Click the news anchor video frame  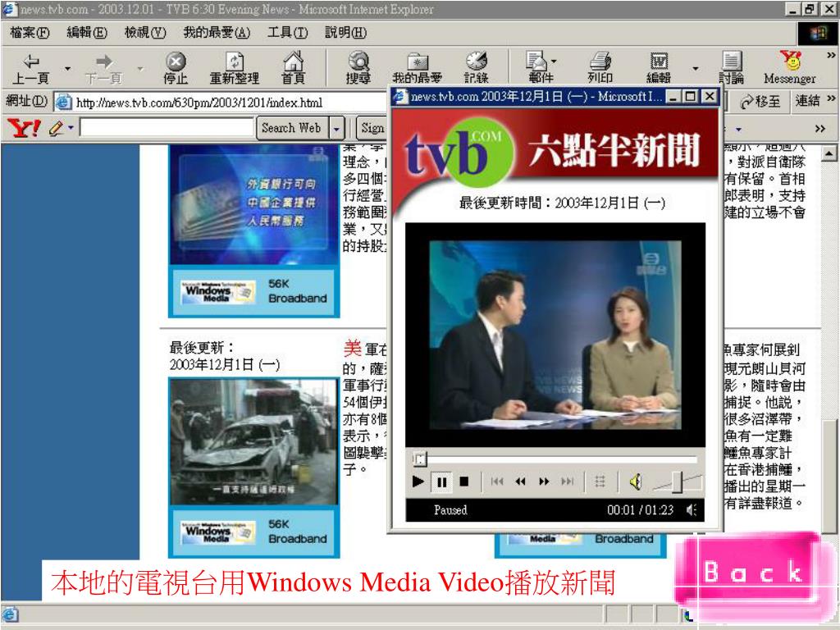[x=555, y=335]
